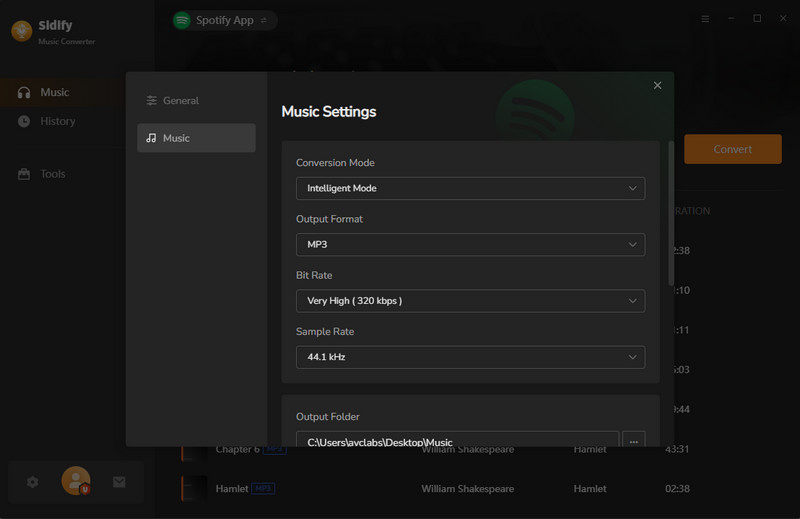The width and height of the screenshot is (800, 519).
Task: Open Music section in the sidebar
Action: [x=62, y=92]
